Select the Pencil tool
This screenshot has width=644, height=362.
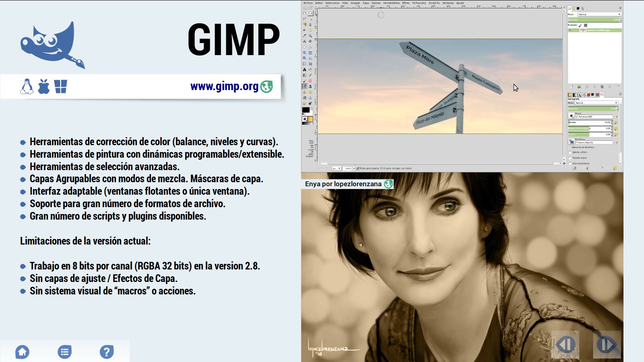310,75
